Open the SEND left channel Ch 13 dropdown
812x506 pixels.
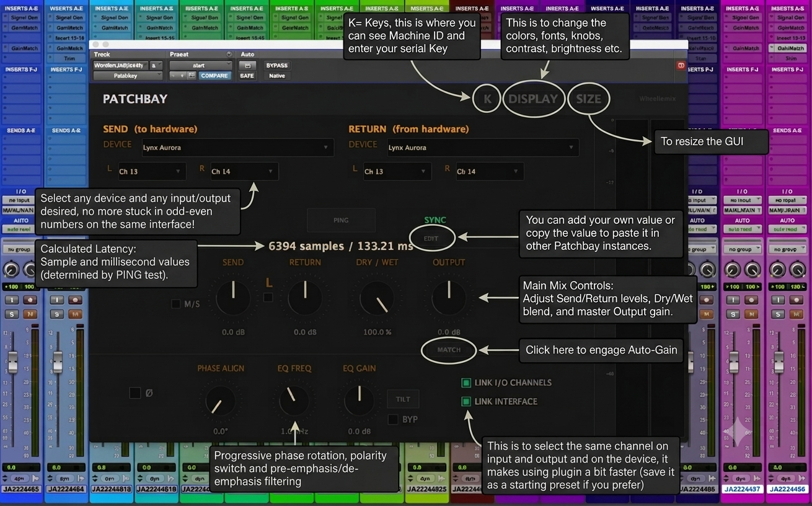point(151,171)
